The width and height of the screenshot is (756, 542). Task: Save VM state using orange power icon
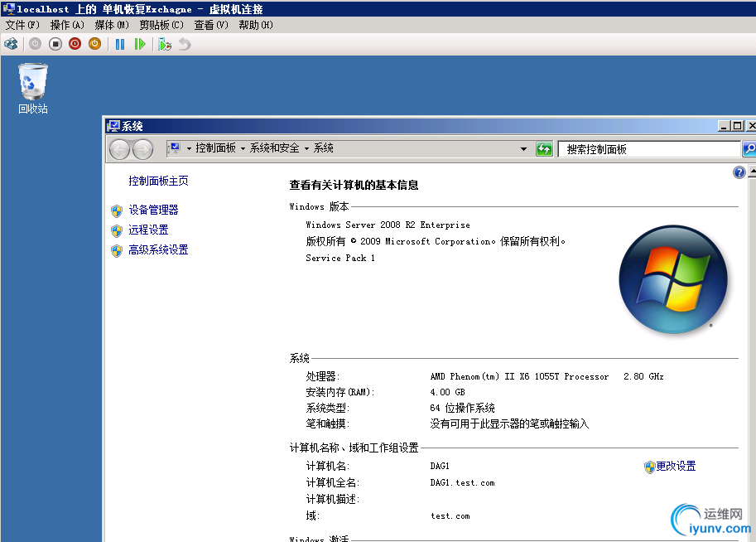click(93, 44)
